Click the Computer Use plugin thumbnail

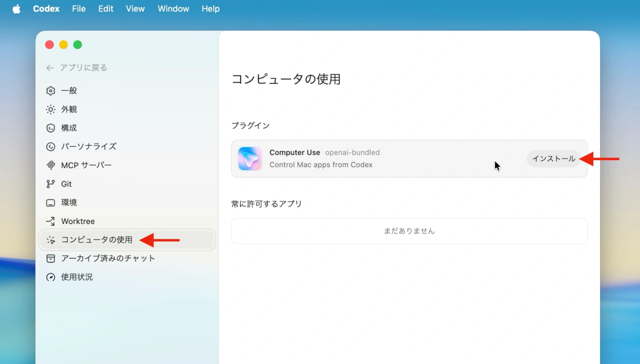tap(250, 158)
